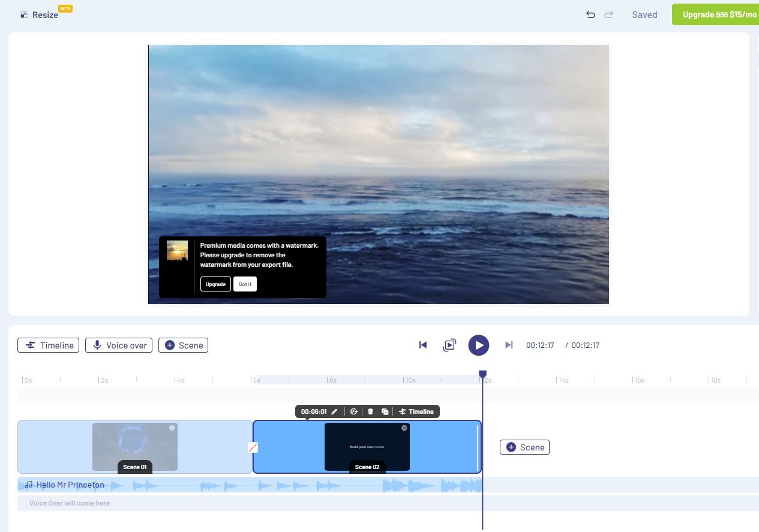Click the playhead marker at 12s

point(482,374)
